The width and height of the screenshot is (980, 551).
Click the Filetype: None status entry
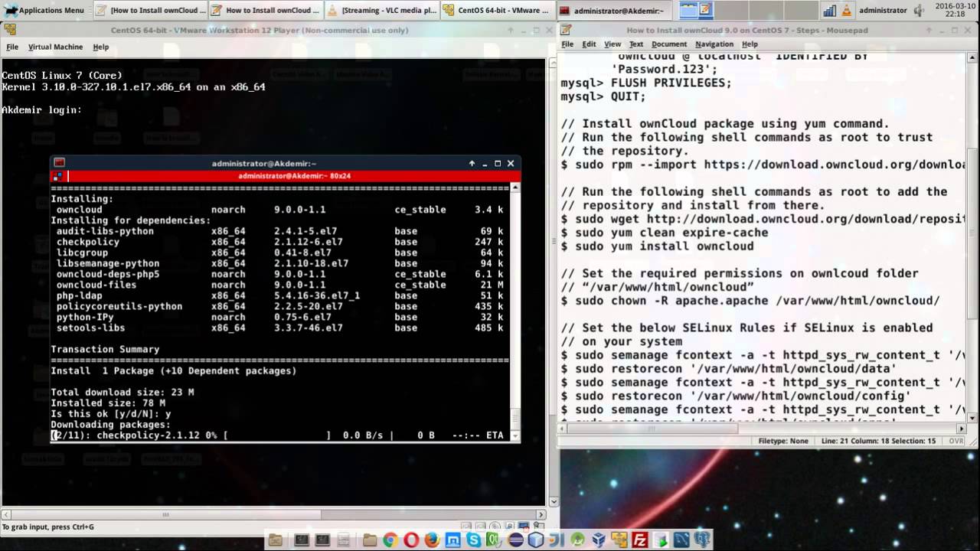pyautogui.click(x=783, y=441)
